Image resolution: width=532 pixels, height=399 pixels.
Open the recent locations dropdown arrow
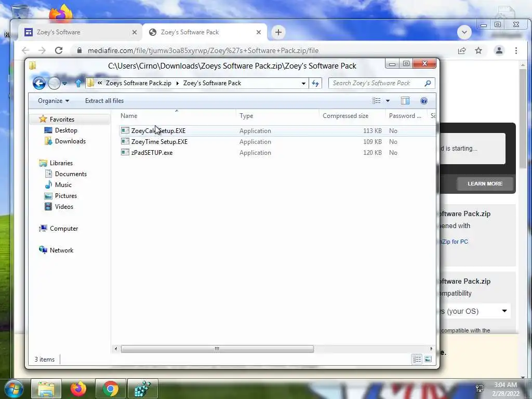click(x=64, y=83)
